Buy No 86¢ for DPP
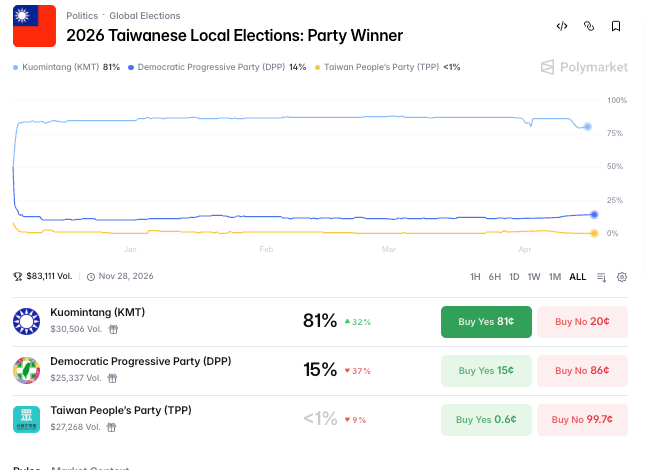Viewport: 646px width, 470px height. (x=582, y=370)
